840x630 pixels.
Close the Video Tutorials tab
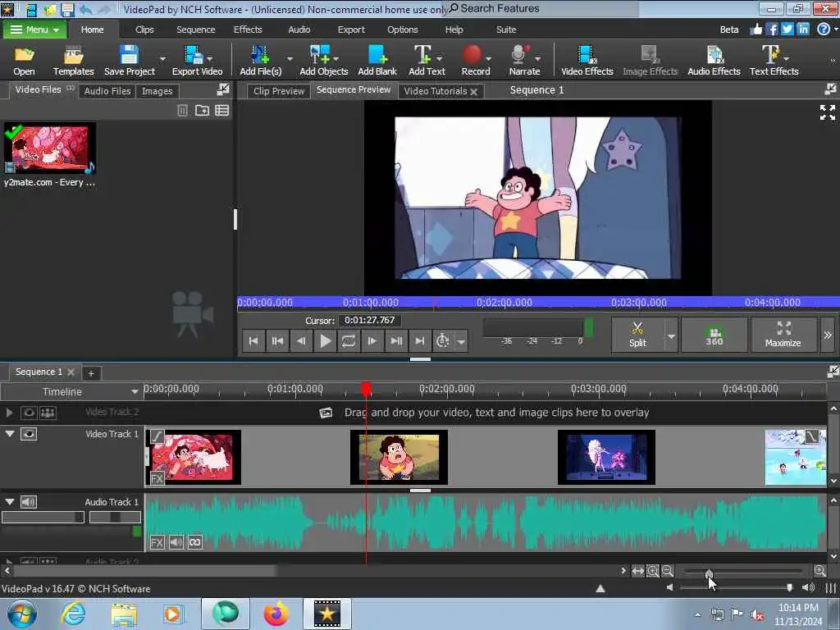pyautogui.click(x=473, y=92)
